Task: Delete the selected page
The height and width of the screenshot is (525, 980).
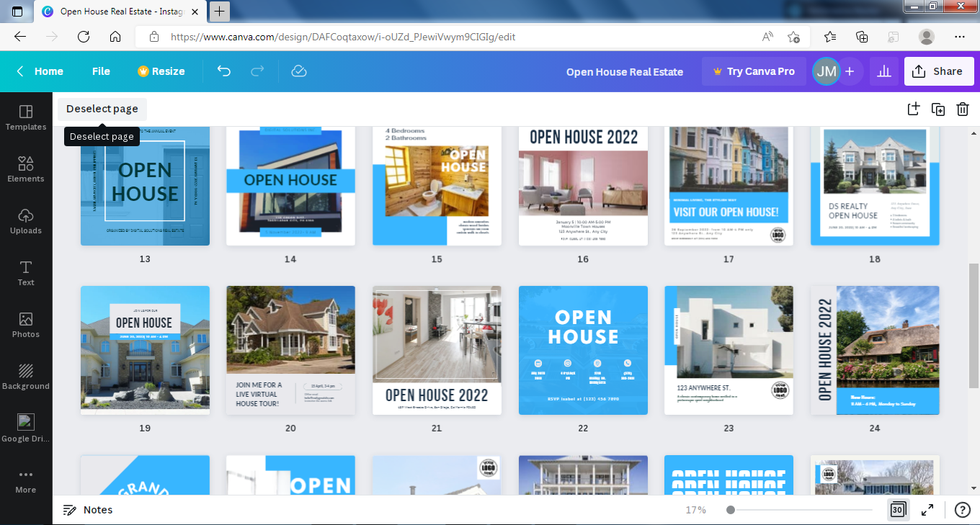Action: (962, 109)
